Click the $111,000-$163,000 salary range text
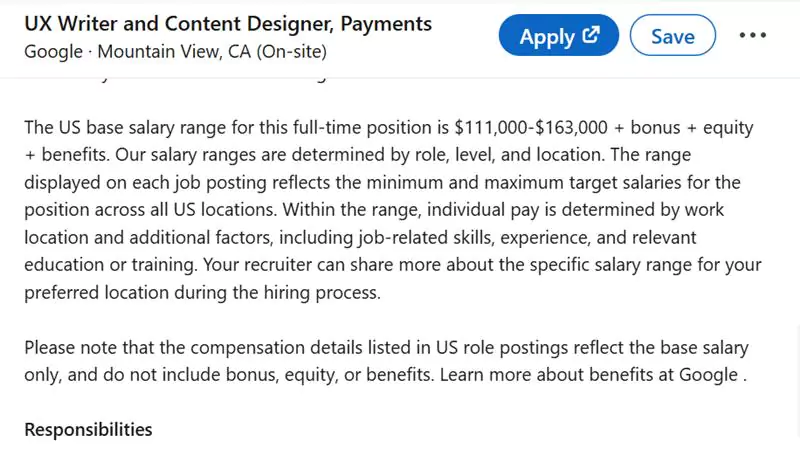 click(545, 128)
